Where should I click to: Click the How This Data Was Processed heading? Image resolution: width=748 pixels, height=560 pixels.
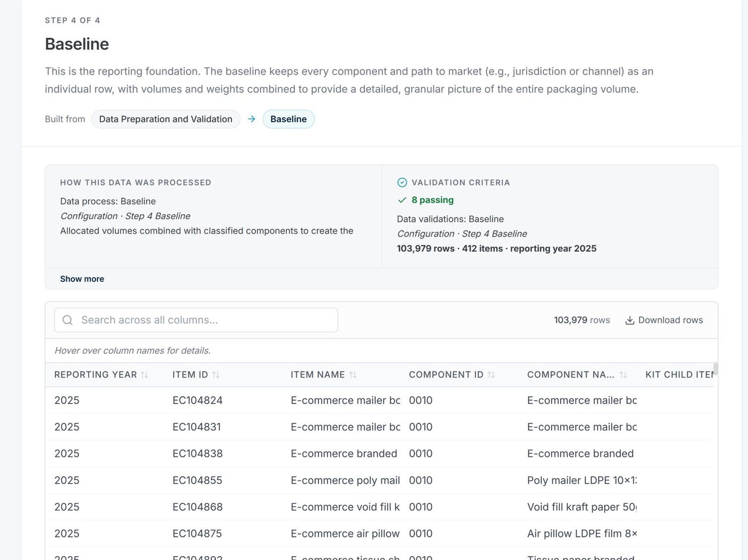[x=136, y=183]
